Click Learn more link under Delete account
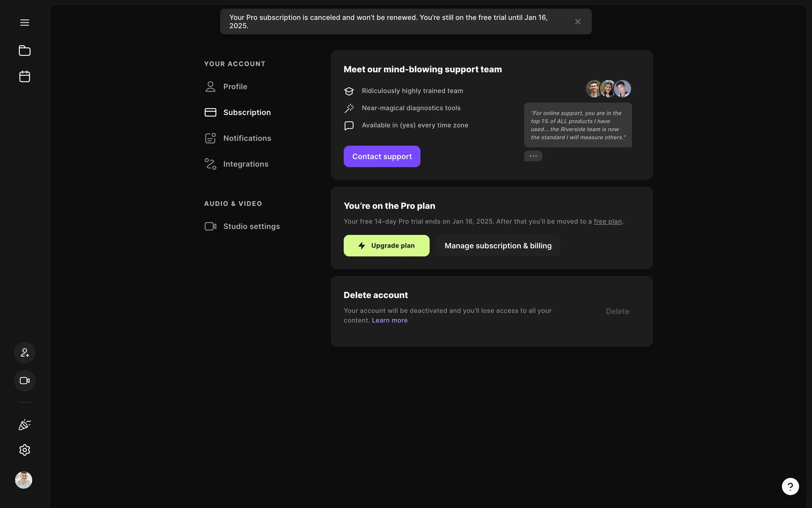 point(390,320)
